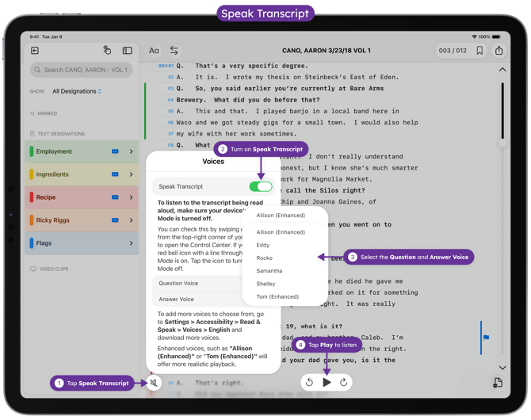Viewport: 531px width, 420px height.
Task: Expand the Employment designation
Action: tap(131, 151)
